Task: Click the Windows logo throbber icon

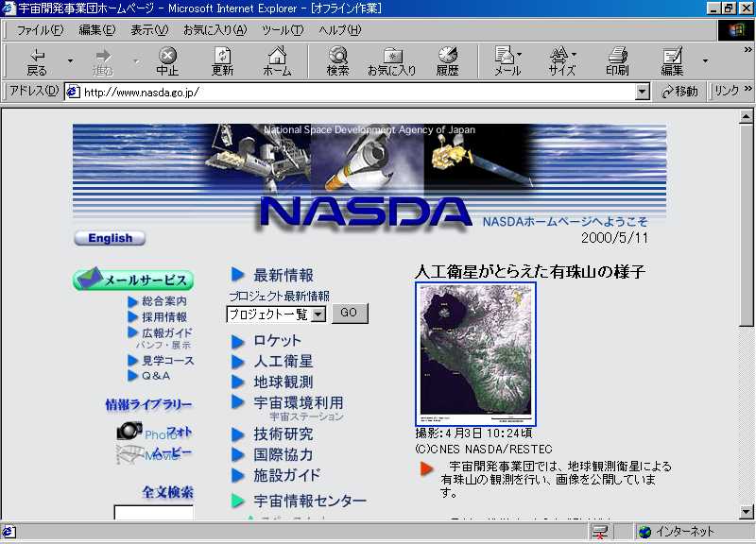Action: pos(736,30)
